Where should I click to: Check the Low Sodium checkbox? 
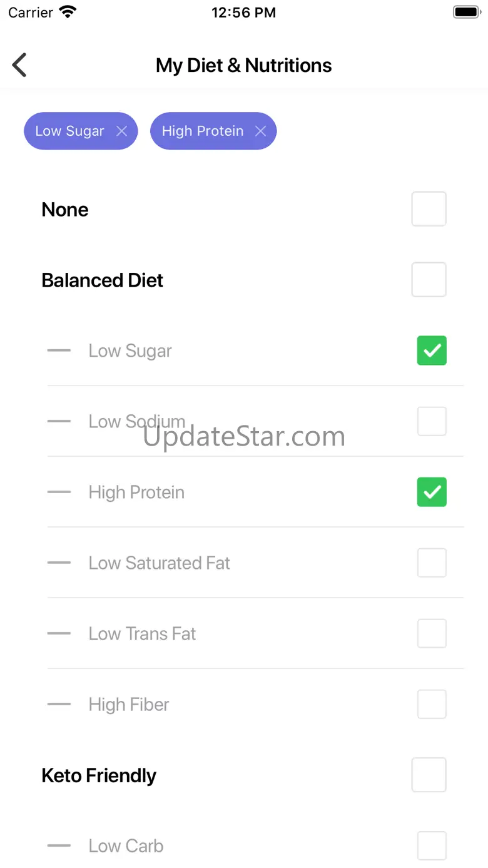pos(432,421)
